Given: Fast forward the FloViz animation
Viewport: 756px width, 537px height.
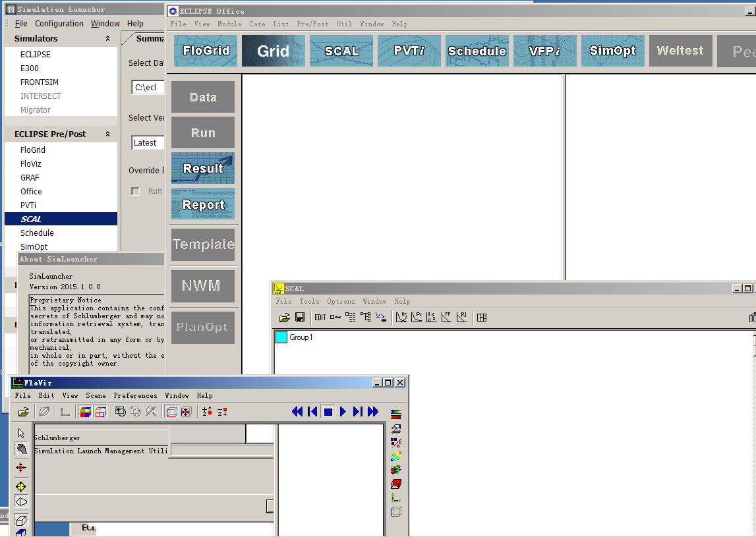Looking at the screenshot, I should [373, 412].
